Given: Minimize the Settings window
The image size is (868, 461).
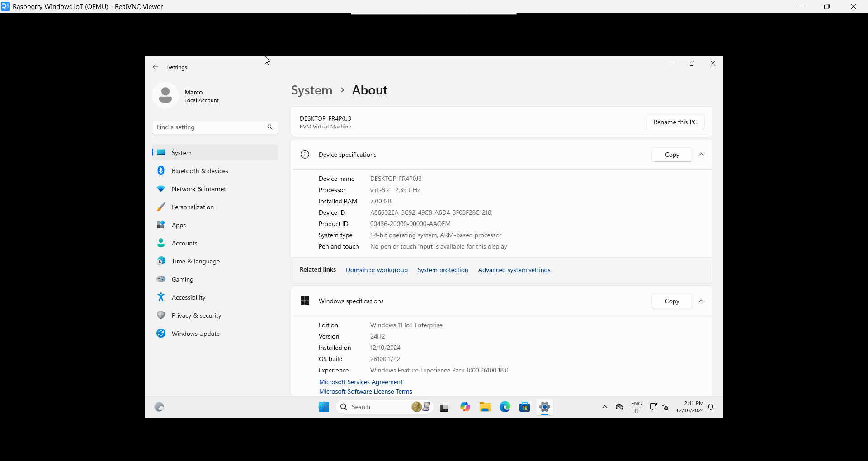Looking at the screenshot, I should coord(671,63).
